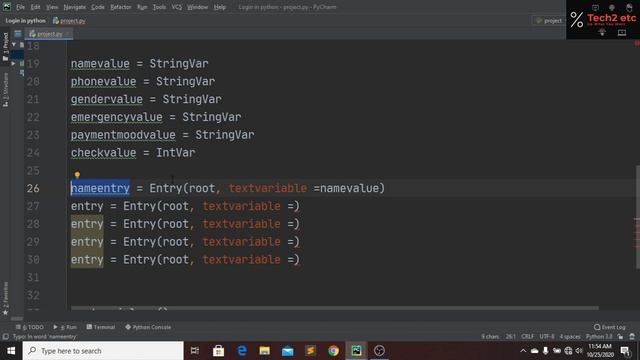Click the yellow intention lightbulb icon

point(77,175)
